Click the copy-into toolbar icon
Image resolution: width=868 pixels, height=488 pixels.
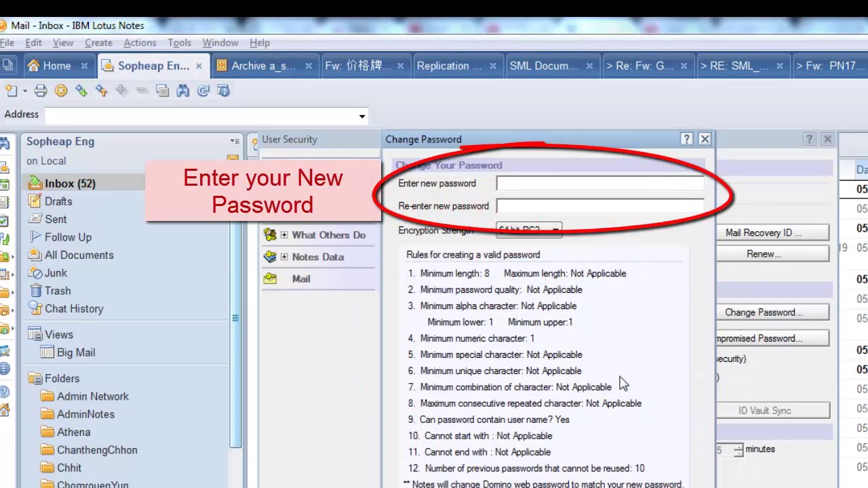tap(163, 90)
